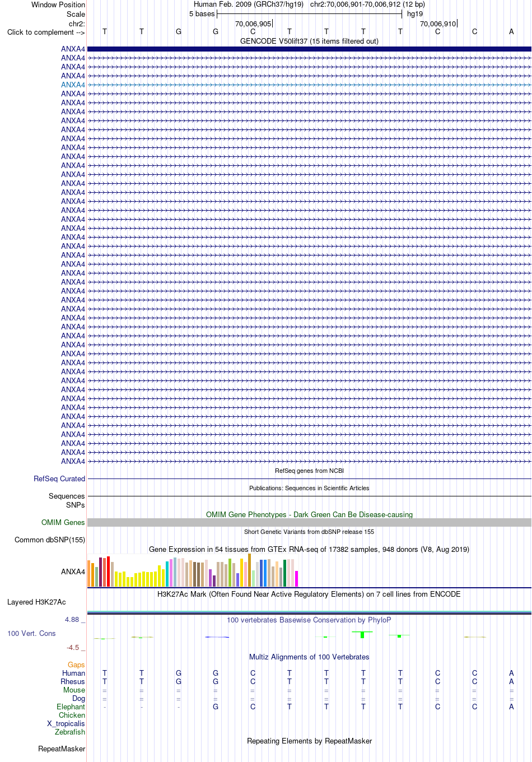Viewport: 532px width, 762px height.
Task: Click the Scale track label
Action: click(76, 14)
